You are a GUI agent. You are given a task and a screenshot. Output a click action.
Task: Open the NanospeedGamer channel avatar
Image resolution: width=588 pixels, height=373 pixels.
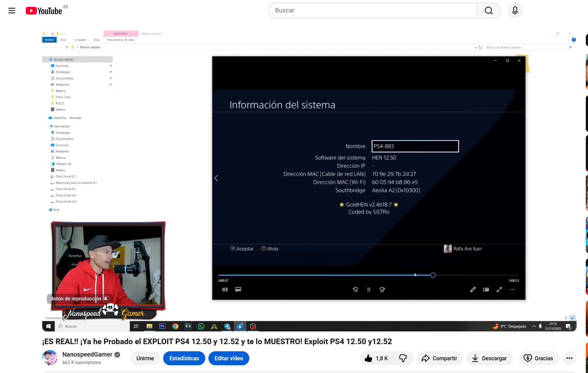tap(49, 358)
